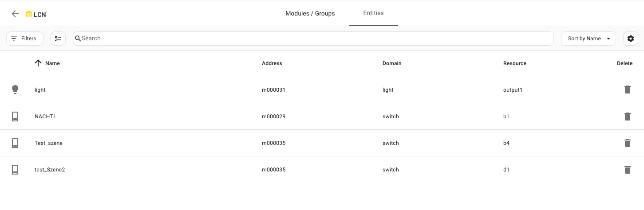Open the Sort by Name dropdown

click(588, 39)
